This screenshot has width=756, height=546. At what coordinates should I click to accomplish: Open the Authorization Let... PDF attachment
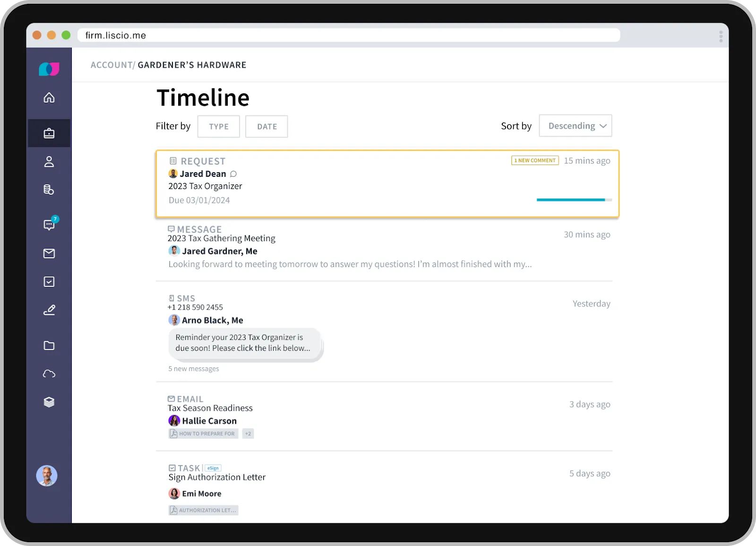point(203,510)
